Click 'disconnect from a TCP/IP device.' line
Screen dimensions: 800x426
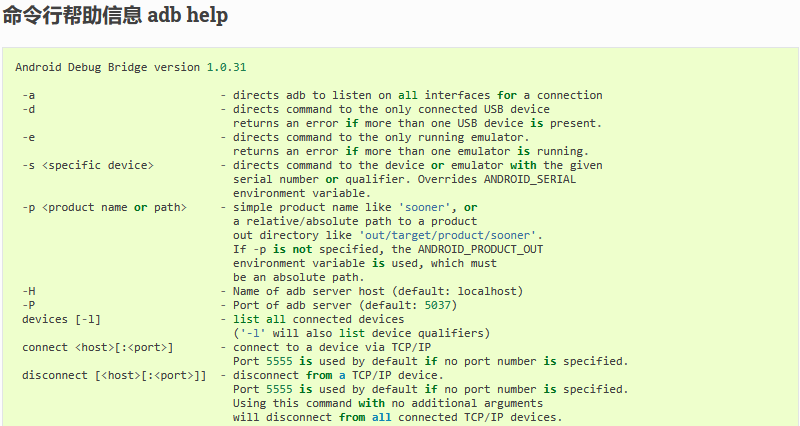click(338, 375)
